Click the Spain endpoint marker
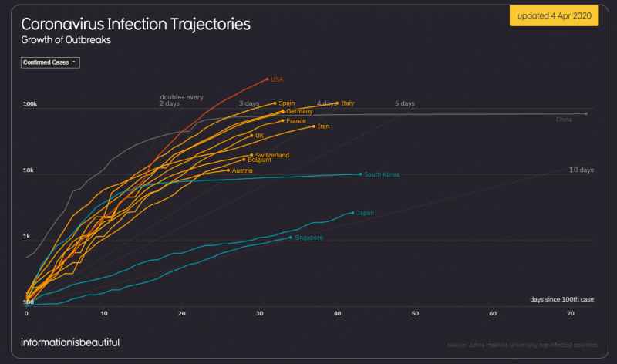617x364 pixels. [x=275, y=103]
